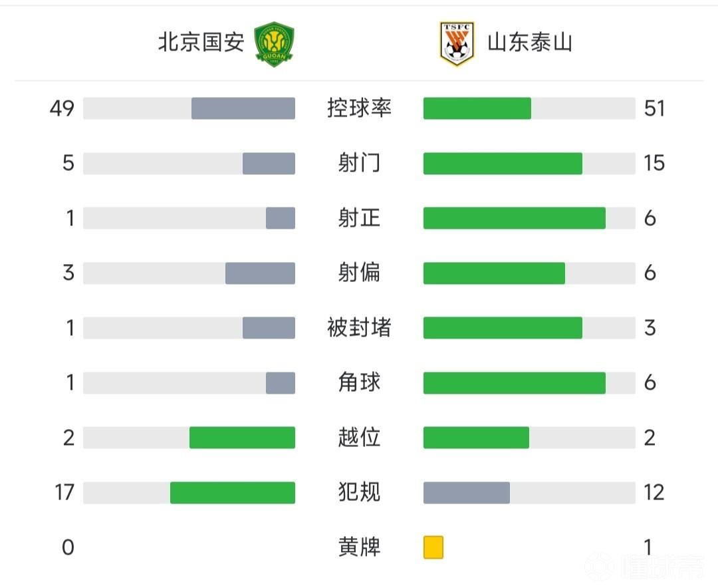
Task: Open the 山东泰山 team name
Action: pos(530,43)
